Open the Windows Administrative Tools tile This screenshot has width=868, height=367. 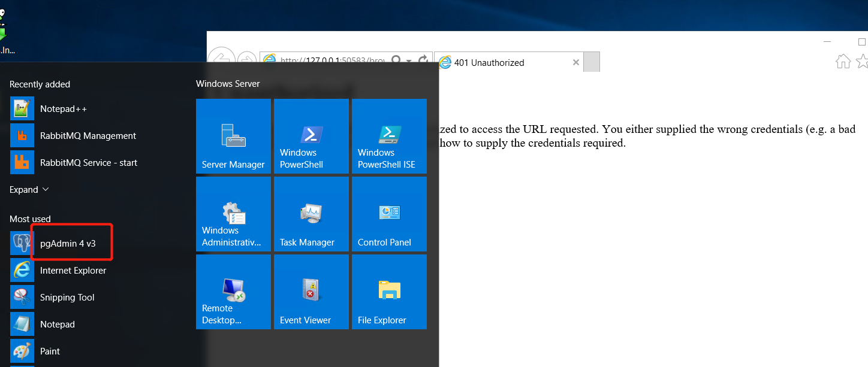[233, 214]
